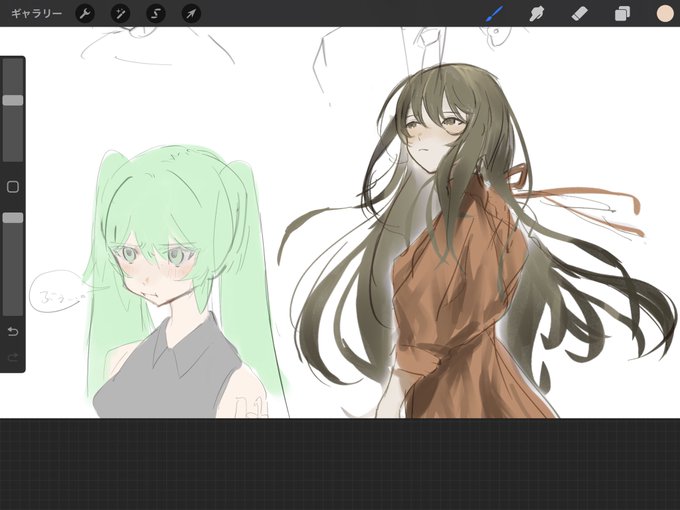The height and width of the screenshot is (510, 680).
Task: Select the Brush tool
Action: coord(494,13)
